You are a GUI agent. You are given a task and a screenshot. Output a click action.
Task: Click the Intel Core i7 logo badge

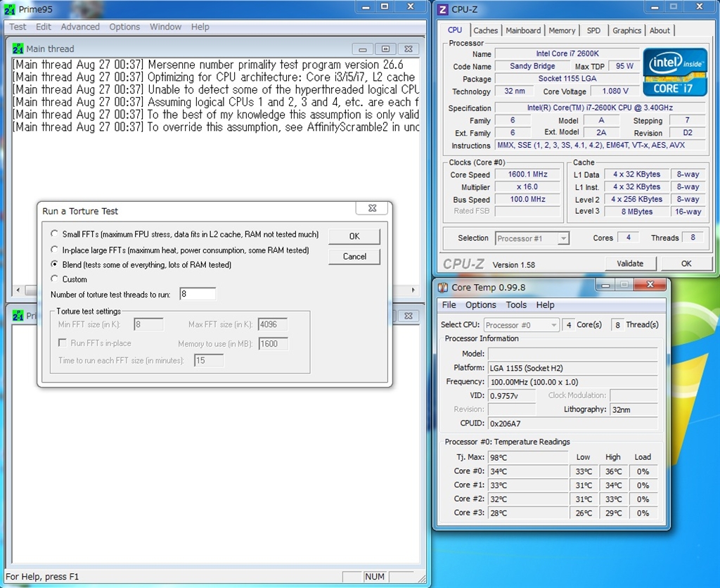[675, 72]
